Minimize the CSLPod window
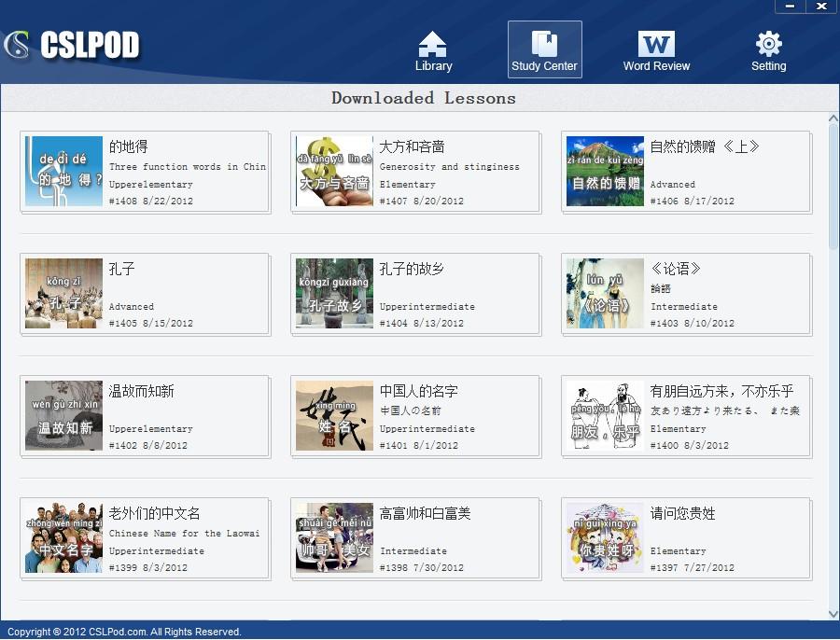This screenshot has height=640, width=840. click(x=791, y=7)
